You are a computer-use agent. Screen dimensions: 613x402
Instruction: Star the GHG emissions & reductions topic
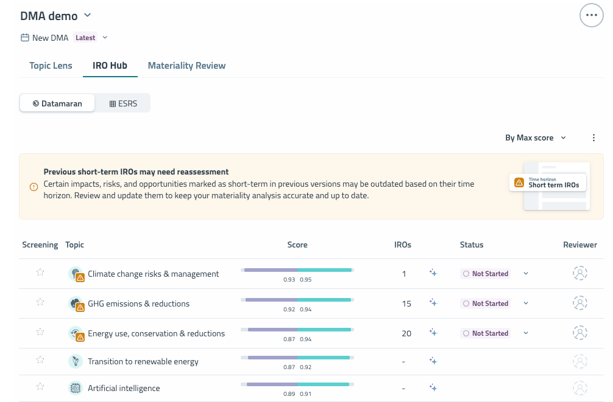41,302
